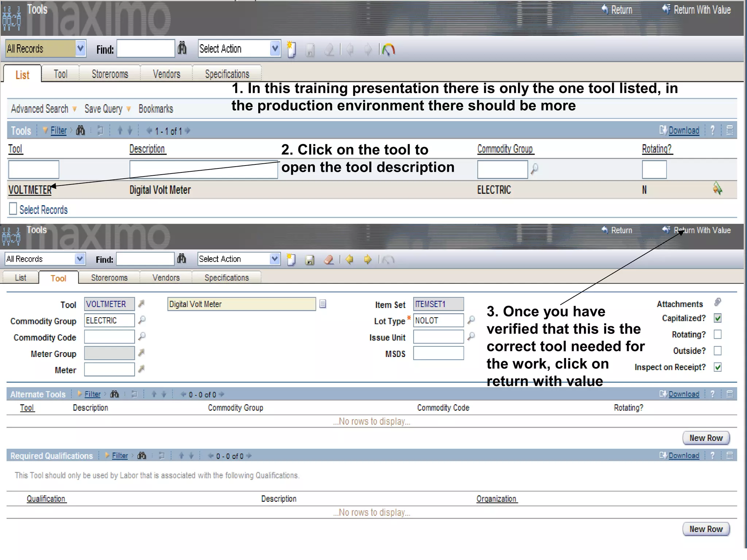Click binoculars icon in Required Qualifications header

coord(142,455)
